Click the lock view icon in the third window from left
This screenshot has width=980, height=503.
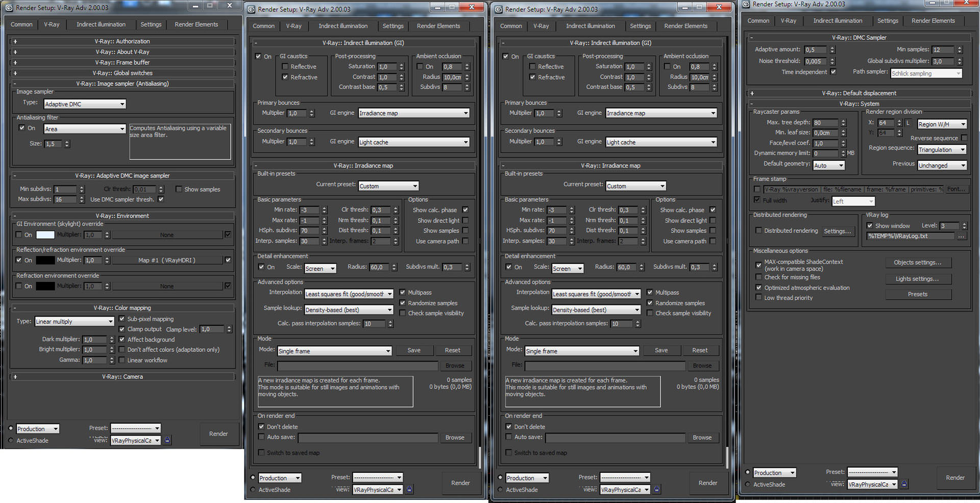click(x=656, y=489)
